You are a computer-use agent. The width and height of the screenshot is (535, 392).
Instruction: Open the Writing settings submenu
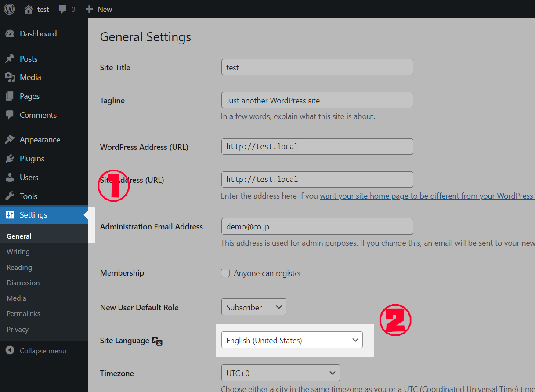[x=18, y=252]
